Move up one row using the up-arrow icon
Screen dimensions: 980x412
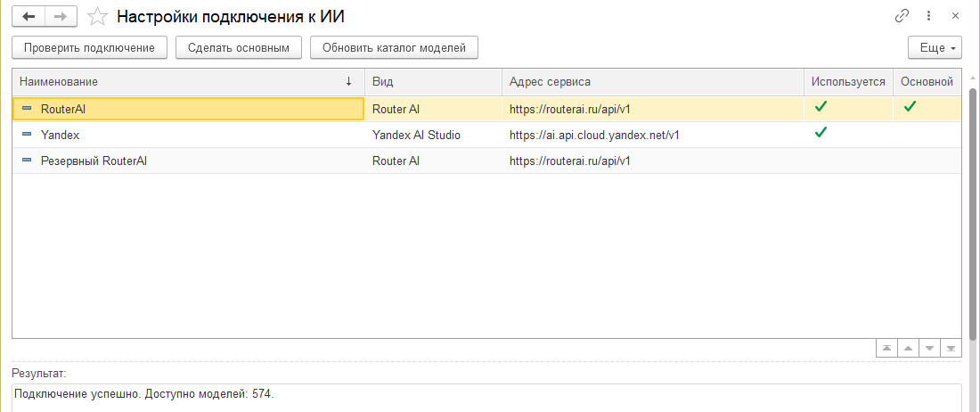point(908,348)
